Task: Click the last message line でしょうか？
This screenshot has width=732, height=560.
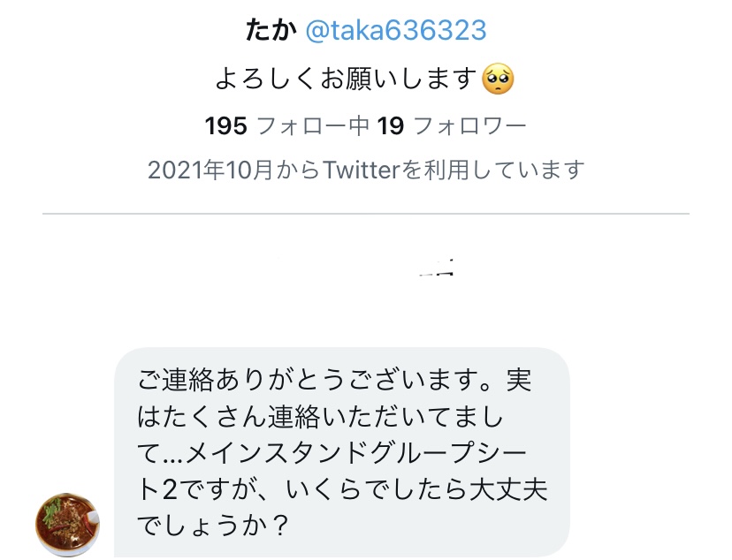Action: (x=213, y=526)
